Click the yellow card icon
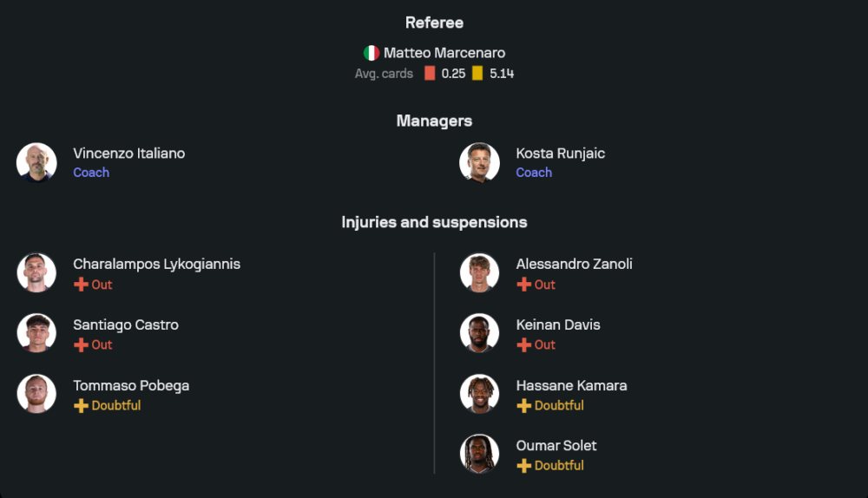 [x=477, y=74]
